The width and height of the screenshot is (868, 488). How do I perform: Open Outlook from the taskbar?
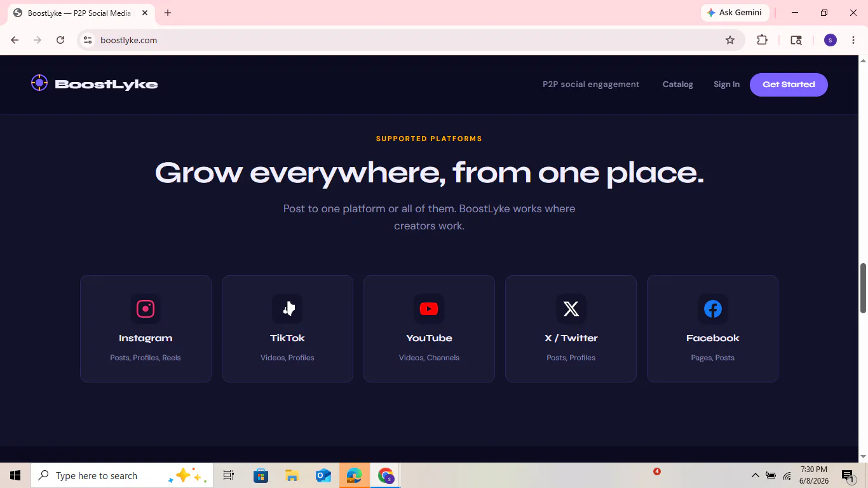[x=323, y=475]
